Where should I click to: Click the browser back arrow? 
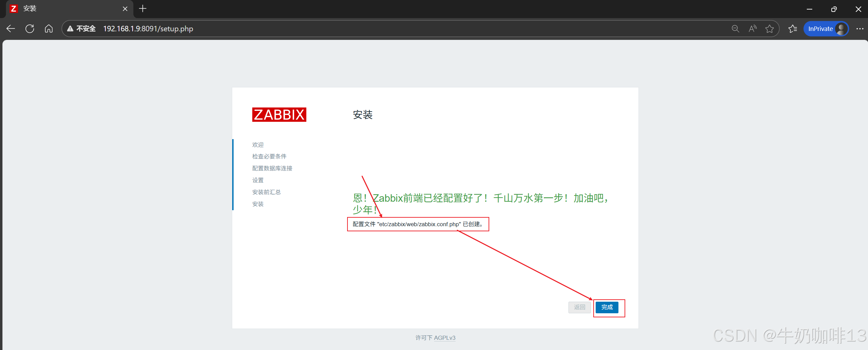pos(11,29)
